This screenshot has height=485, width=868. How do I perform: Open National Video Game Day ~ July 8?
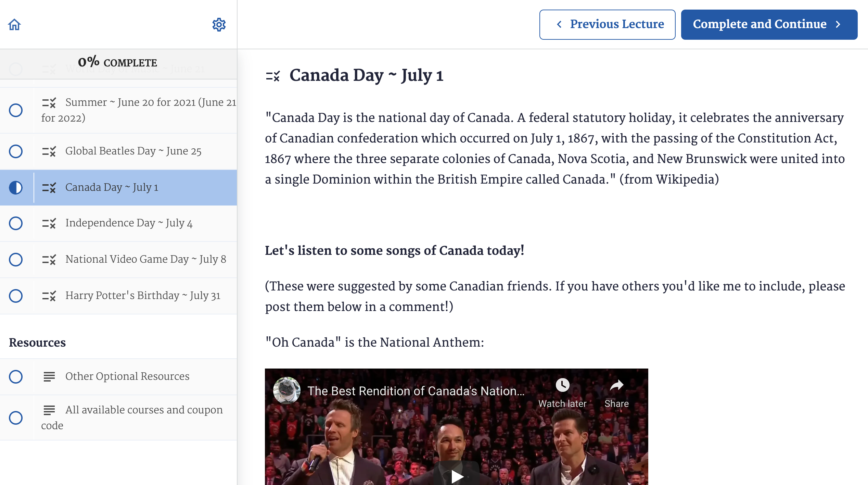coord(118,260)
